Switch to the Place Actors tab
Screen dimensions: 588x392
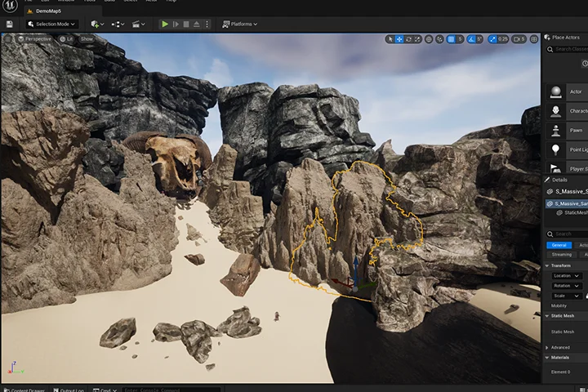(x=562, y=37)
